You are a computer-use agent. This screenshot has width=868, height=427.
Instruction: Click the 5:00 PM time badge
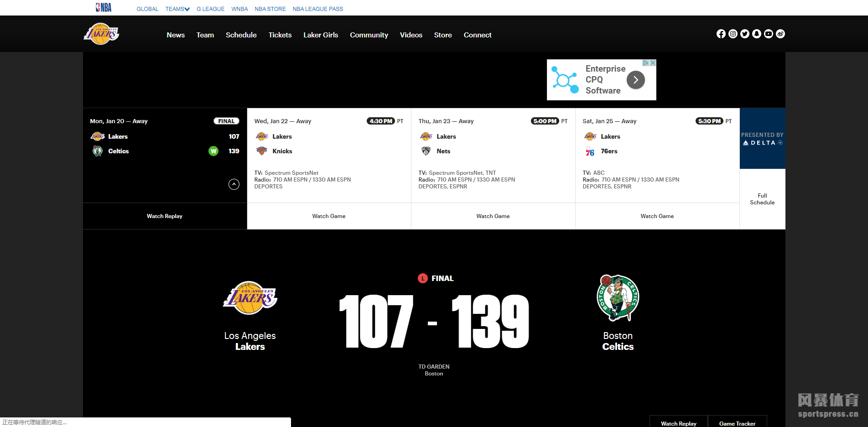545,121
